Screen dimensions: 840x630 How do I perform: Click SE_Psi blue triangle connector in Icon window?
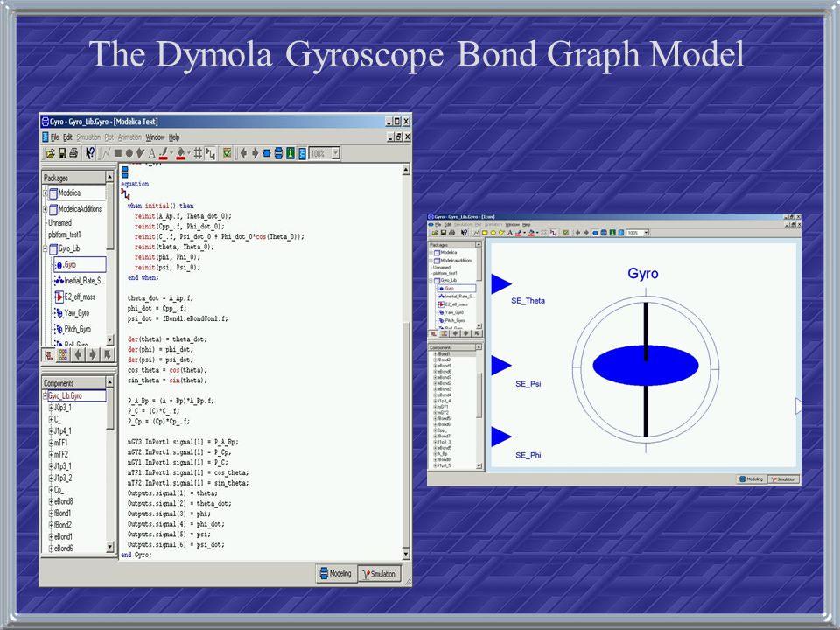pos(500,366)
